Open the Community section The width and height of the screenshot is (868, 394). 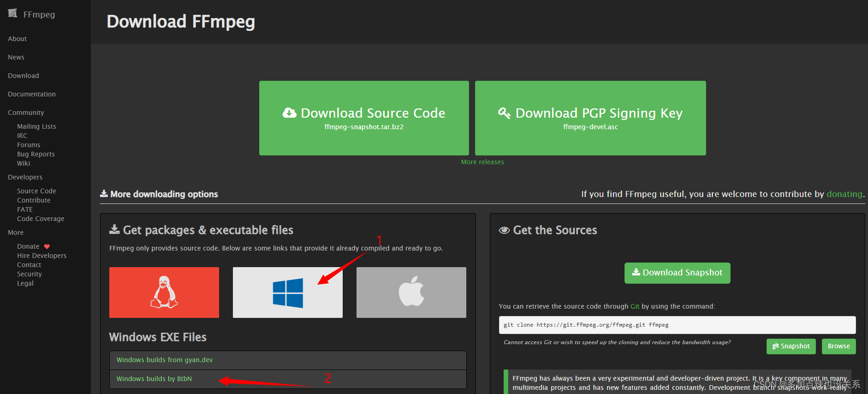pos(26,113)
